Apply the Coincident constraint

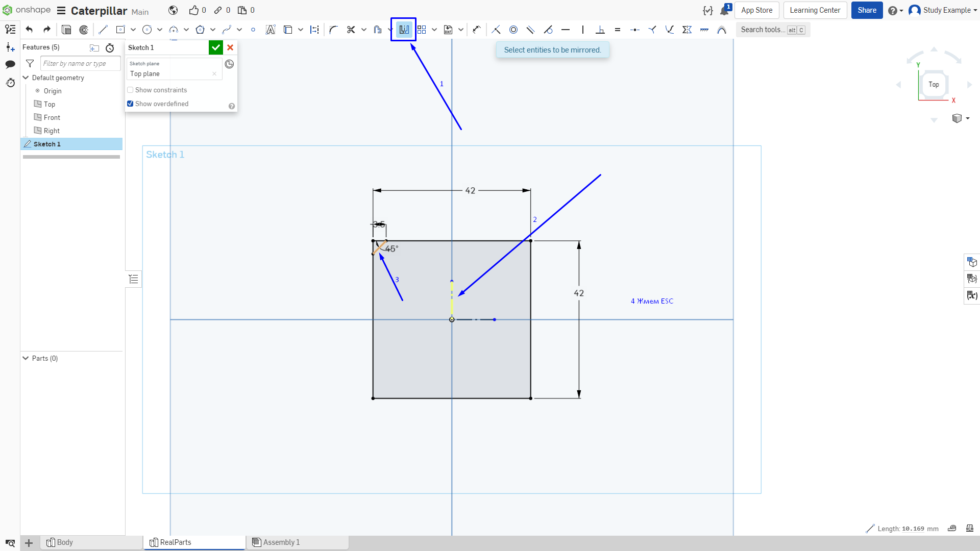[x=496, y=30]
